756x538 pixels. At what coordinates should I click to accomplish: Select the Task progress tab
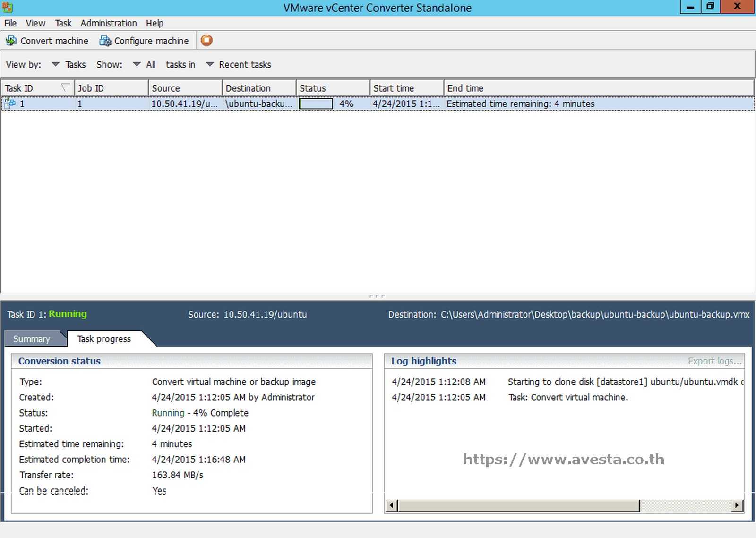pyautogui.click(x=103, y=338)
